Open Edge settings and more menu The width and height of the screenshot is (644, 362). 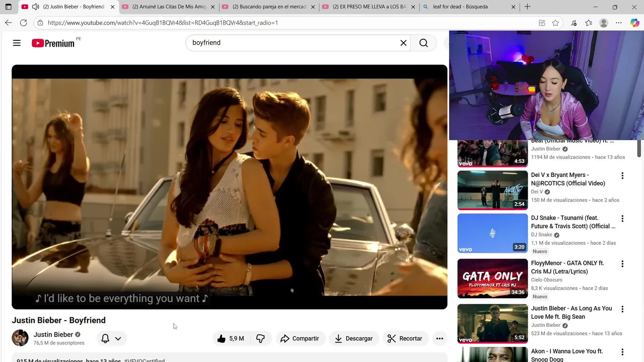pos(619,23)
